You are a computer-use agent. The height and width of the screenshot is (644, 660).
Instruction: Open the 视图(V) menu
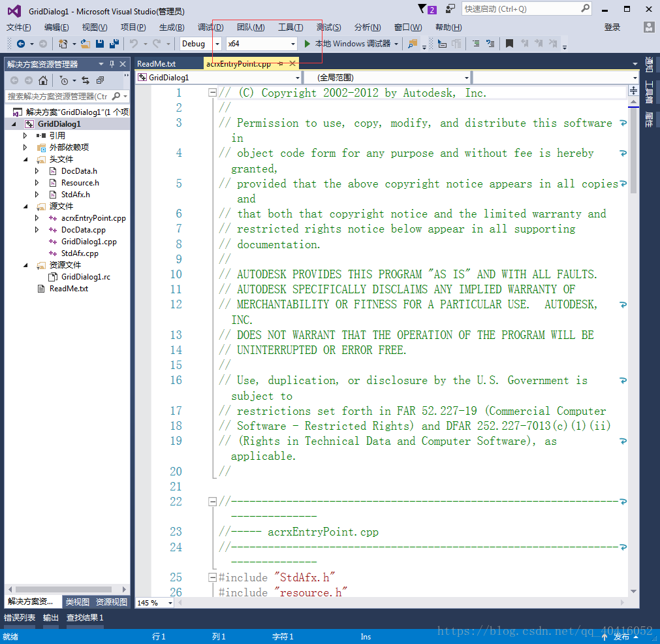[x=95, y=27]
